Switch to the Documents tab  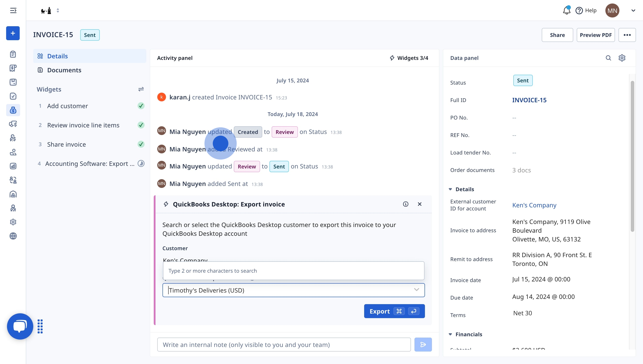point(64,70)
